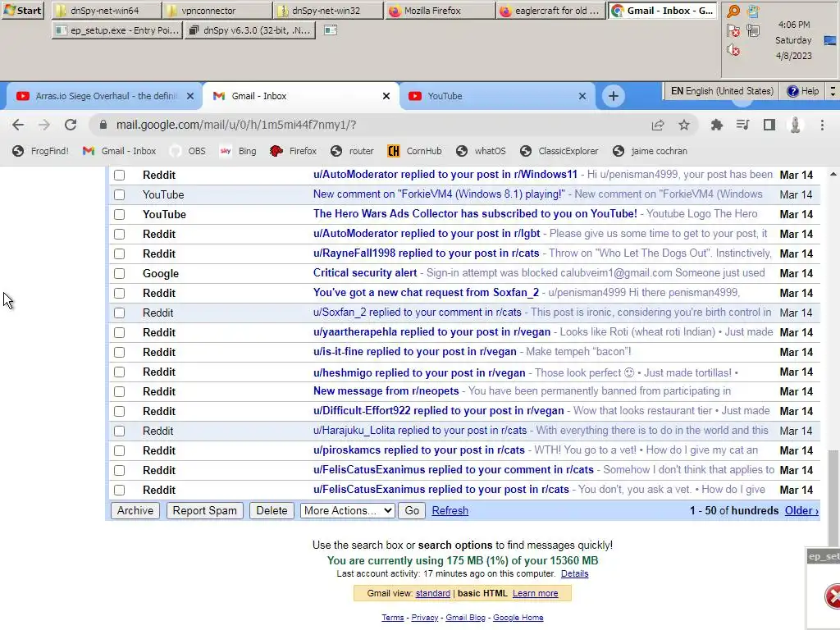Open the Start menu
Viewport: 840px width, 630px height.
22,10
